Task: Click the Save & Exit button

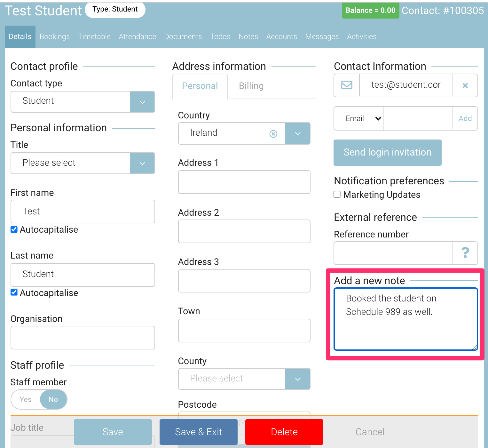Action: tap(198, 432)
